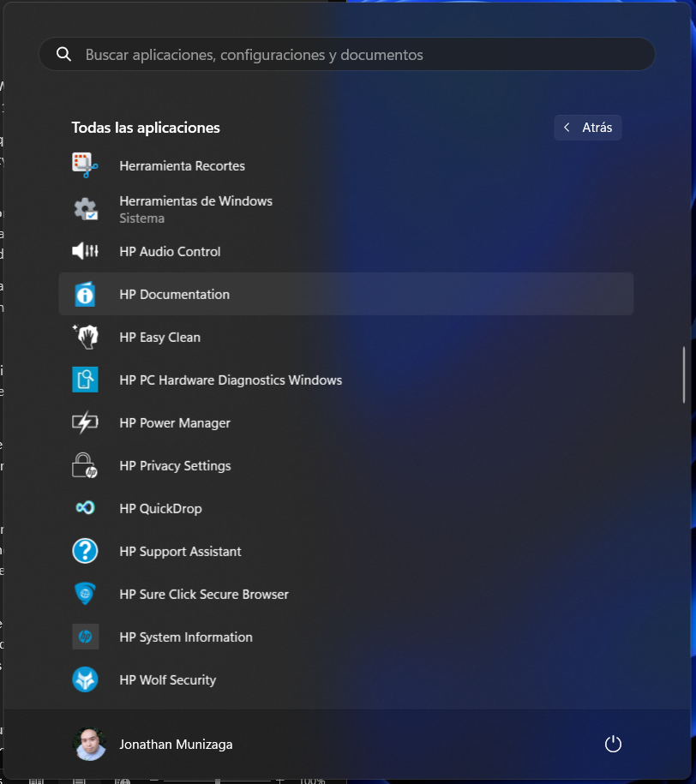Launch HP Sure Click Secure Browser label
696x784 pixels.
[x=204, y=595]
